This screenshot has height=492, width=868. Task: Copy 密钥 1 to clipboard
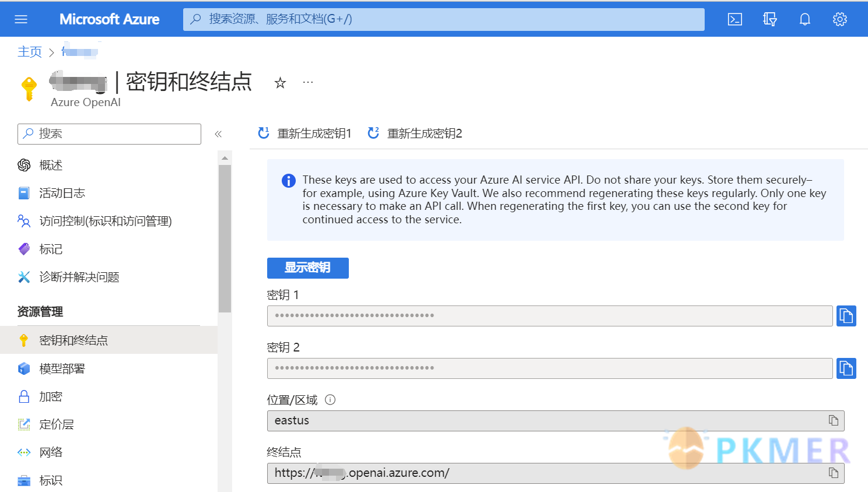point(846,316)
